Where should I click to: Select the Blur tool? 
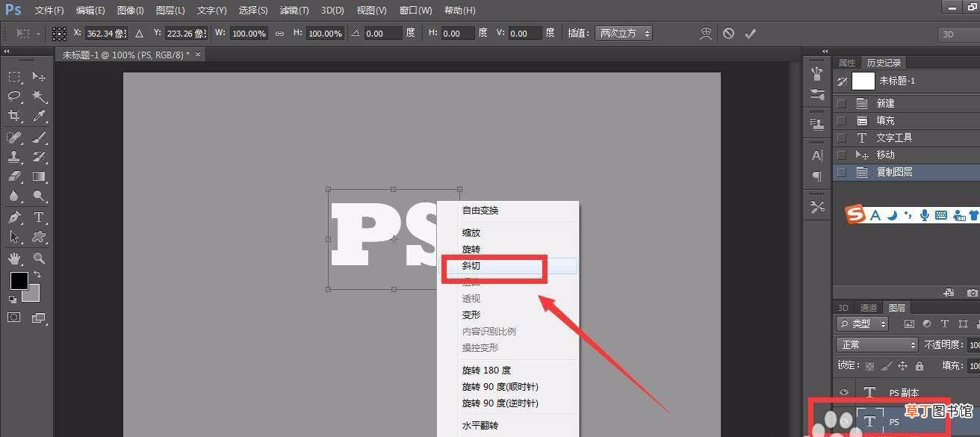14,196
